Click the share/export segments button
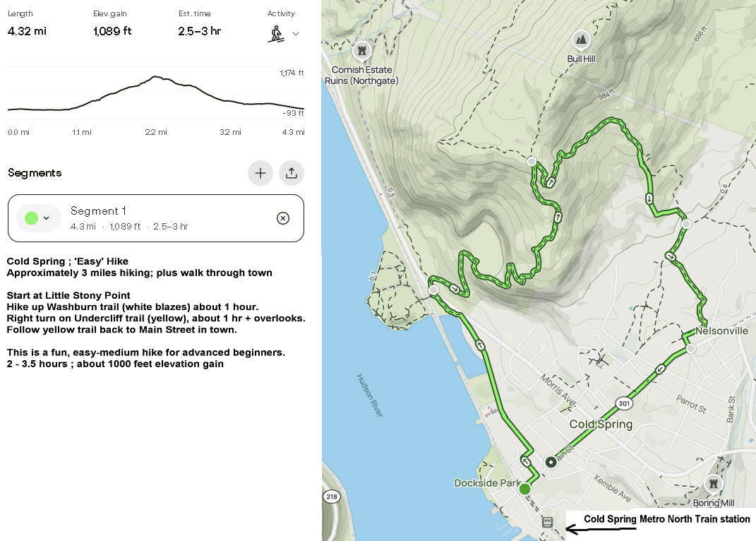Viewport: 756px width, 541px height. click(292, 173)
